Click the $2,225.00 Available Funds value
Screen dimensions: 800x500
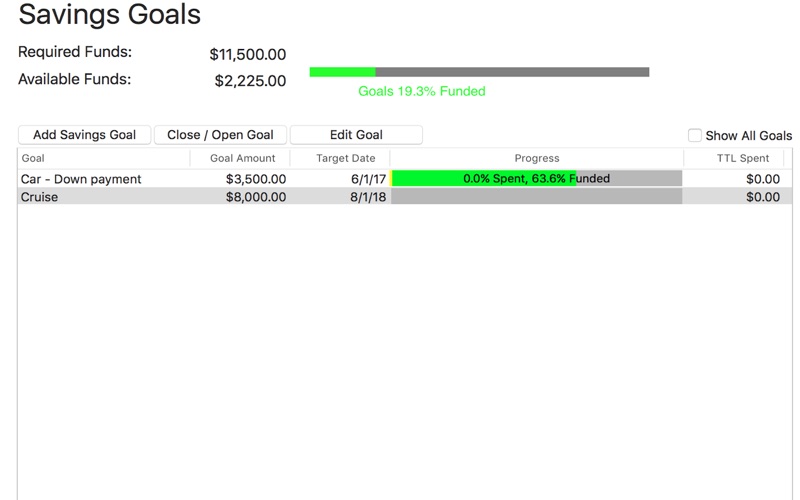(249, 81)
